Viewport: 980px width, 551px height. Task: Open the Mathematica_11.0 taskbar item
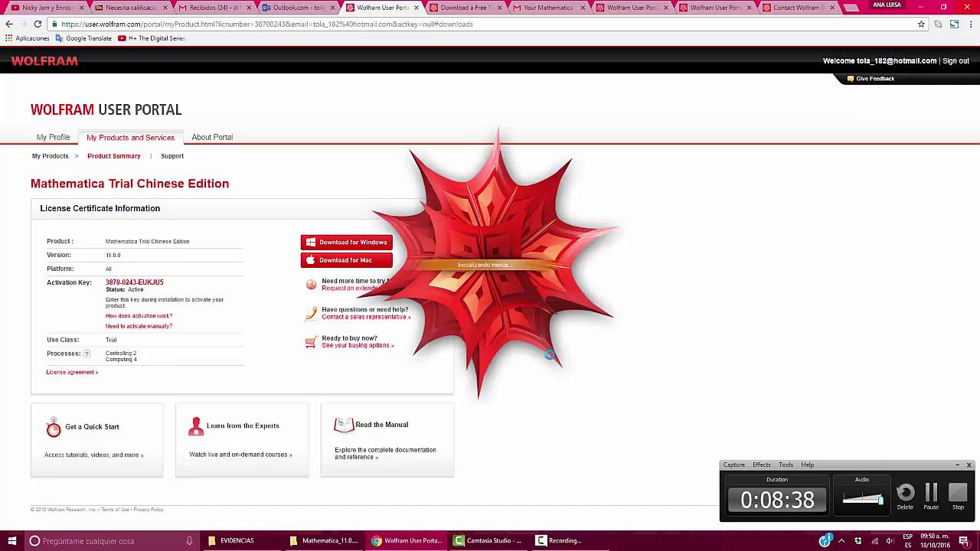pos(323,540)
